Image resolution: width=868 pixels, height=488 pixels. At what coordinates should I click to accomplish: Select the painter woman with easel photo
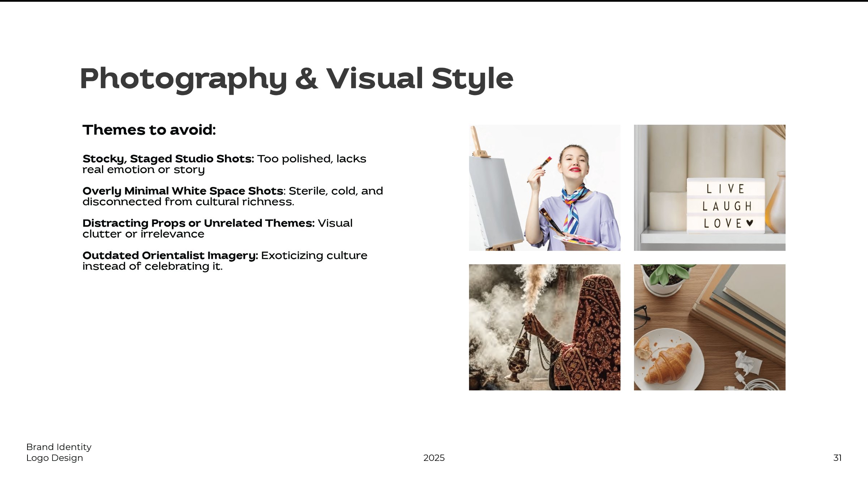coord(545,188)
